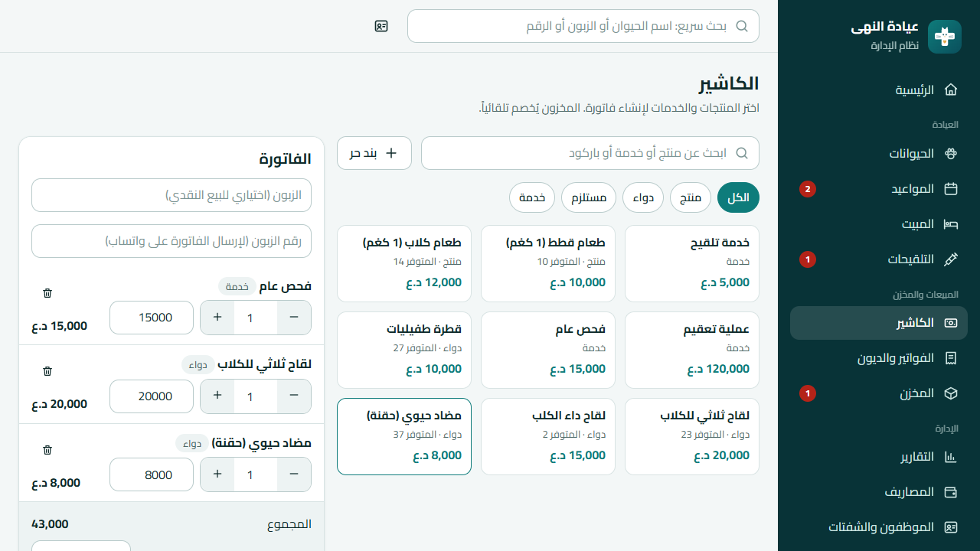Decrease quantity of لقاح ثلاثي للكلاب
Viewport: 980px width, 551px height.
click(294, 396)
